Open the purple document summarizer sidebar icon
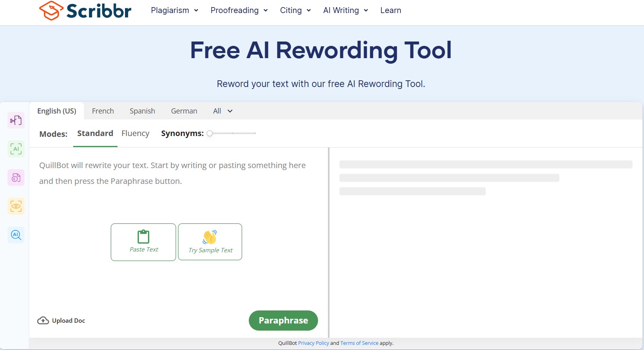 click(16, 178)
